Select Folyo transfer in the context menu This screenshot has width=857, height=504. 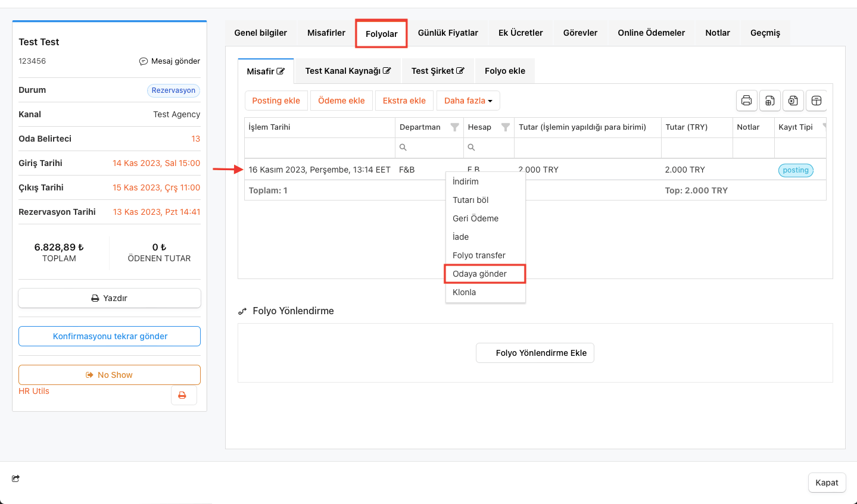tap(479, 255)
